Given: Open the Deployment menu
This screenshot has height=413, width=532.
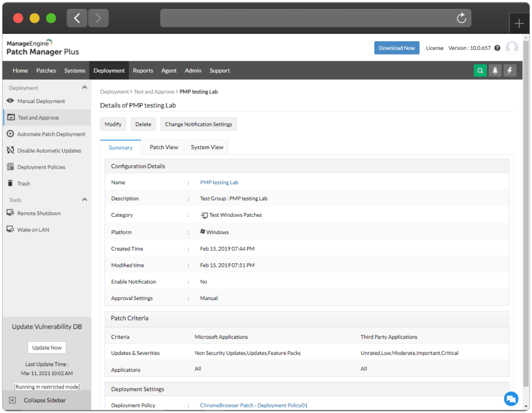Looking at the screenshot, I should click(x=109, y=71).
